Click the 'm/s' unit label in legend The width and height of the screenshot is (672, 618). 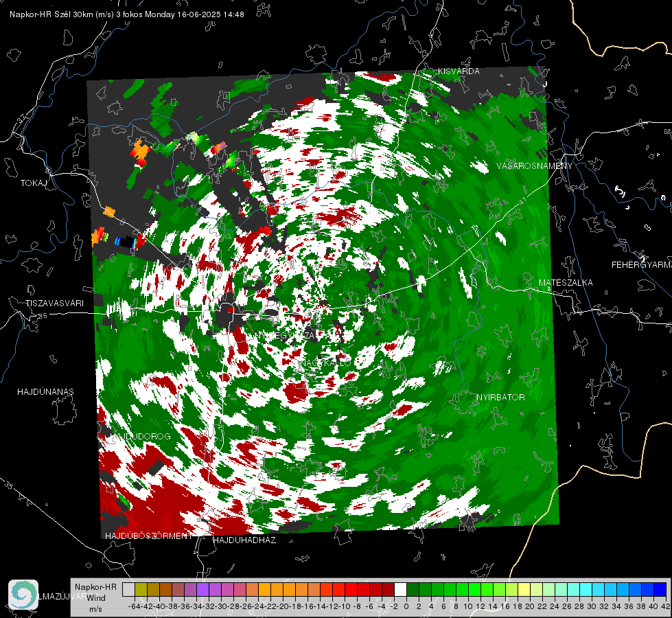(x=95, y=609)
